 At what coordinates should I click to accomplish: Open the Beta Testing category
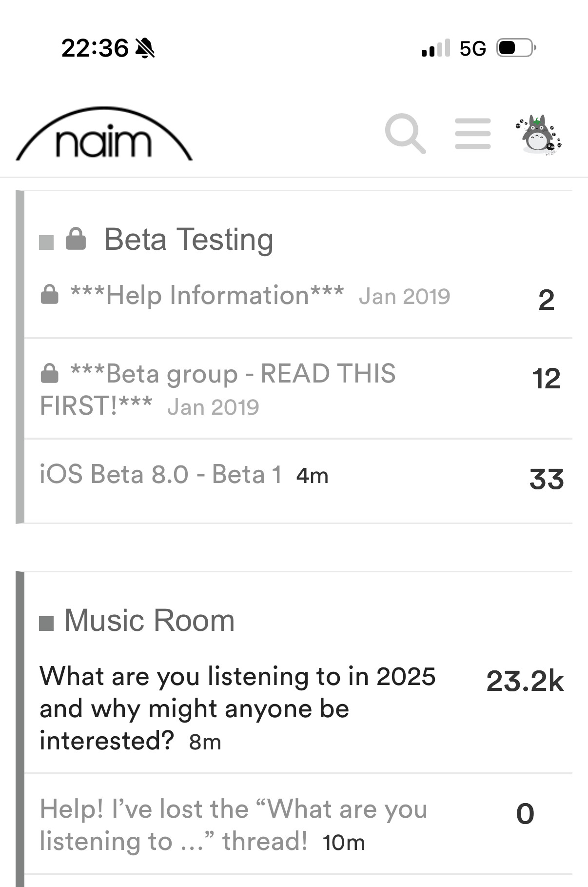point(188,240)
